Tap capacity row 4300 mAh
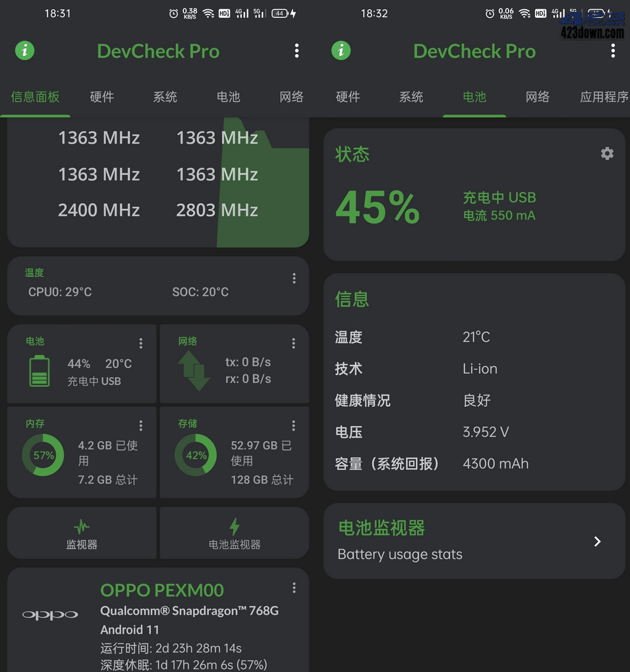 pyautogui.click(x=474, y=464)
